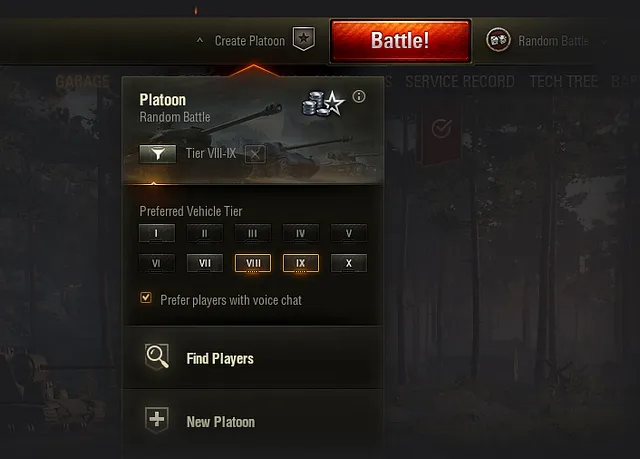Open the platoon info icon
This screenshot has width=640, height=459.
[x=359, y=97]
